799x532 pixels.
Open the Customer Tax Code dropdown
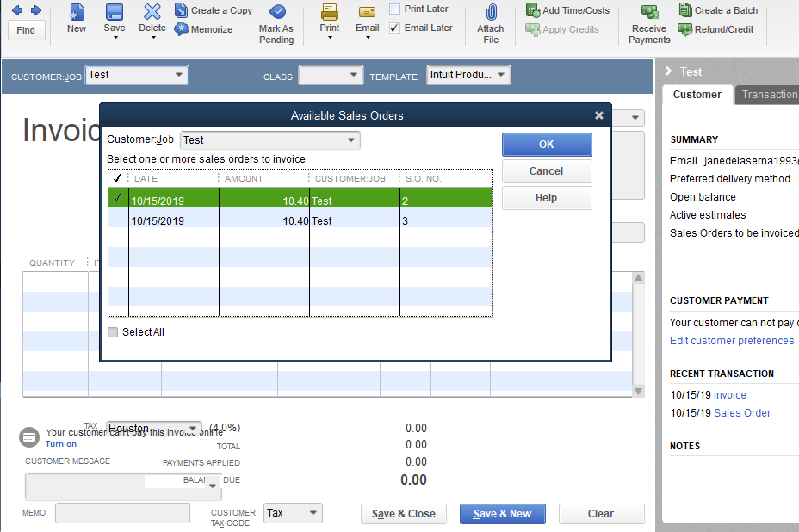[x=313, y=513]
